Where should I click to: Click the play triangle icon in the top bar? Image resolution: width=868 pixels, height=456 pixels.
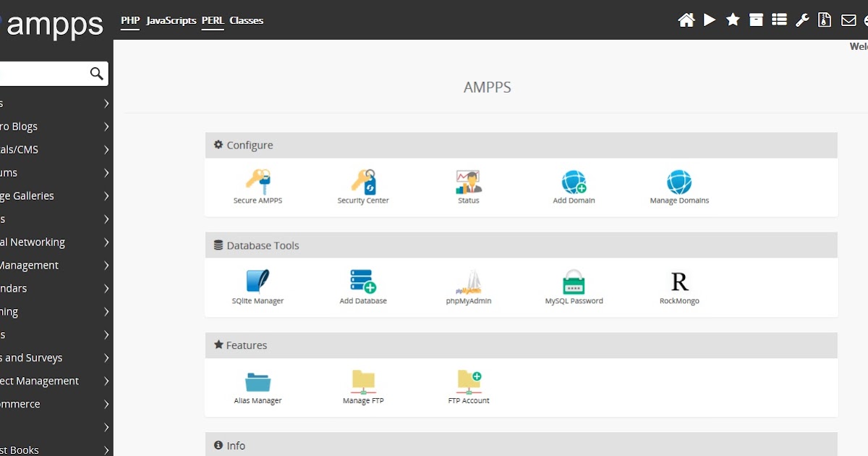(x=710, y=20)
